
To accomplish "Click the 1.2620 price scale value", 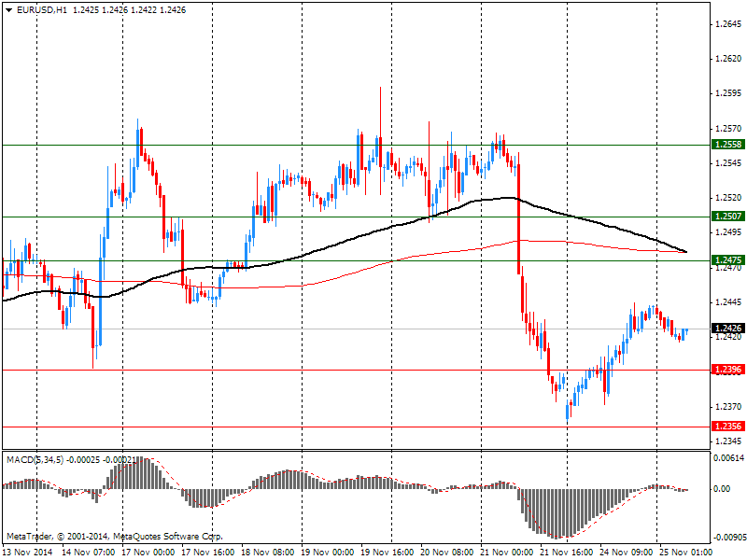I will click(729, 59).
